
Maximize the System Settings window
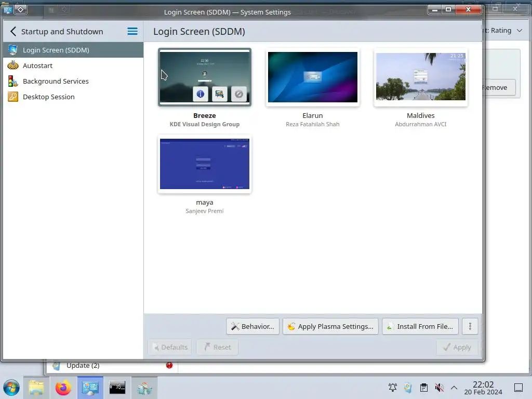coord(448,9)
